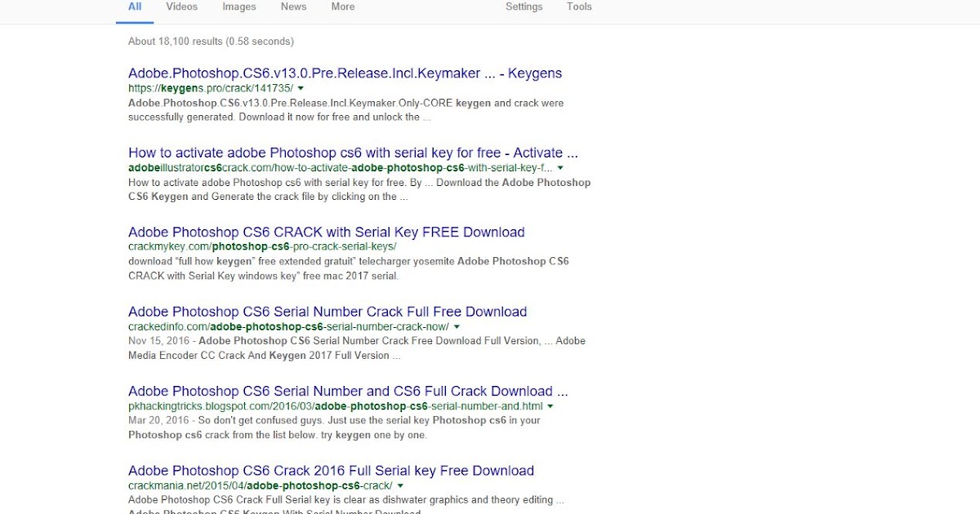Viewport: 980px width, 514px height.
Task: Open result options for crackedinfo.com link
Action: [457, 326]
